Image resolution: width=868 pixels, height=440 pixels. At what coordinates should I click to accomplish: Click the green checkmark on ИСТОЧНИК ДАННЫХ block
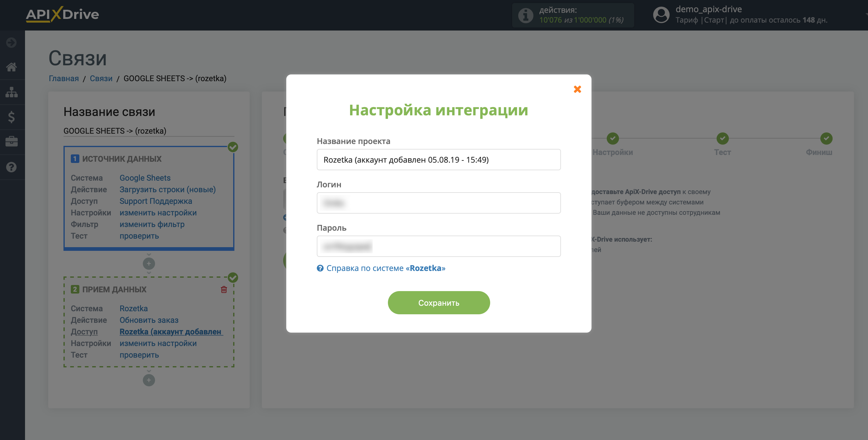click(x=233, y=147)
